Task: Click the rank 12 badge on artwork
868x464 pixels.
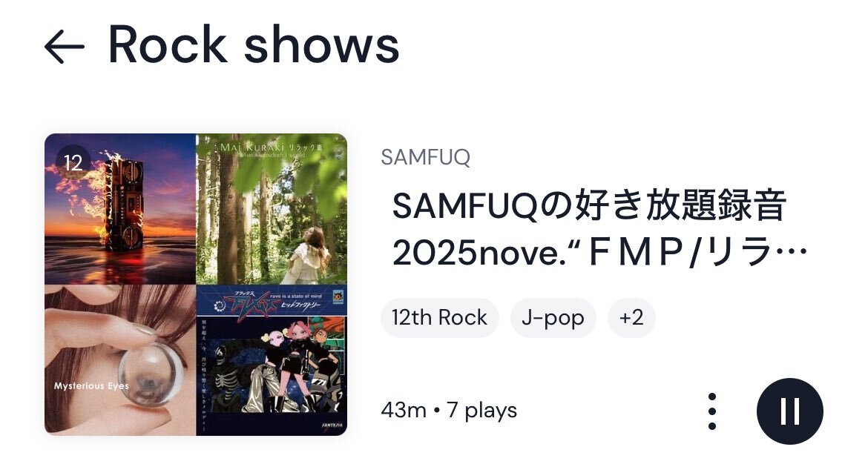Action: click(x=73, y=162)
